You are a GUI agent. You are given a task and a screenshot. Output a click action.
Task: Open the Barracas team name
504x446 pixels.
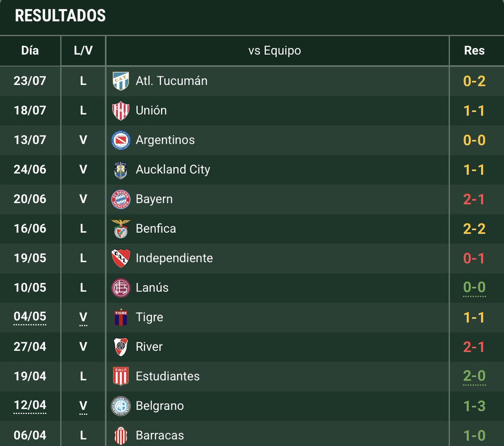click(160, 435)
